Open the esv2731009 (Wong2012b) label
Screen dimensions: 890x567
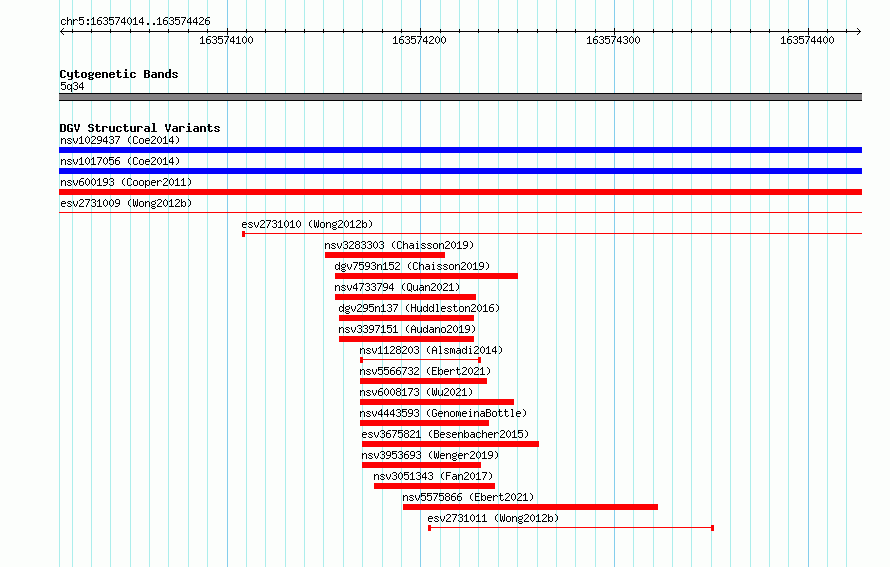coord(126,203)
